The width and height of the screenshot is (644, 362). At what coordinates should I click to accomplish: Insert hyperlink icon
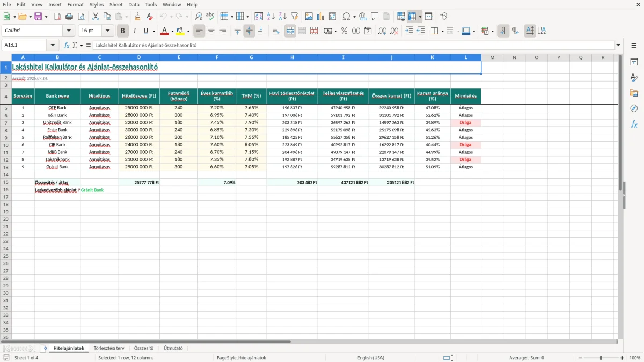363,17
